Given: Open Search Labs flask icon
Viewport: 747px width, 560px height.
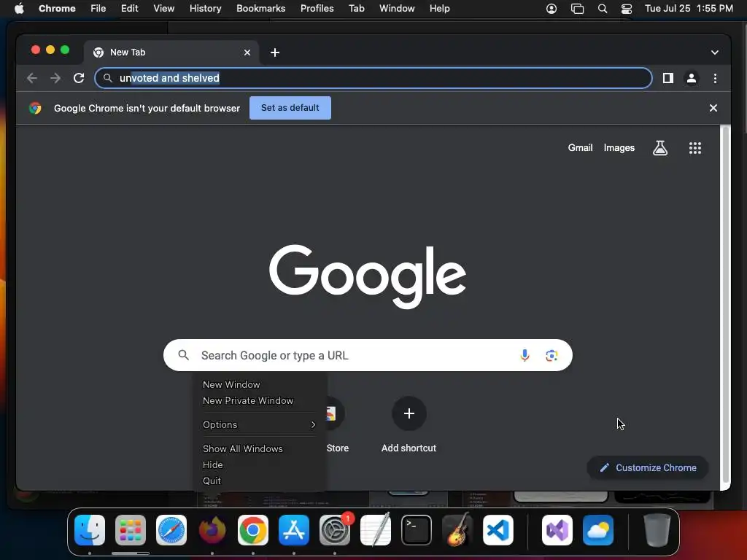Looking at the screenshot, I should pos(659,148).
